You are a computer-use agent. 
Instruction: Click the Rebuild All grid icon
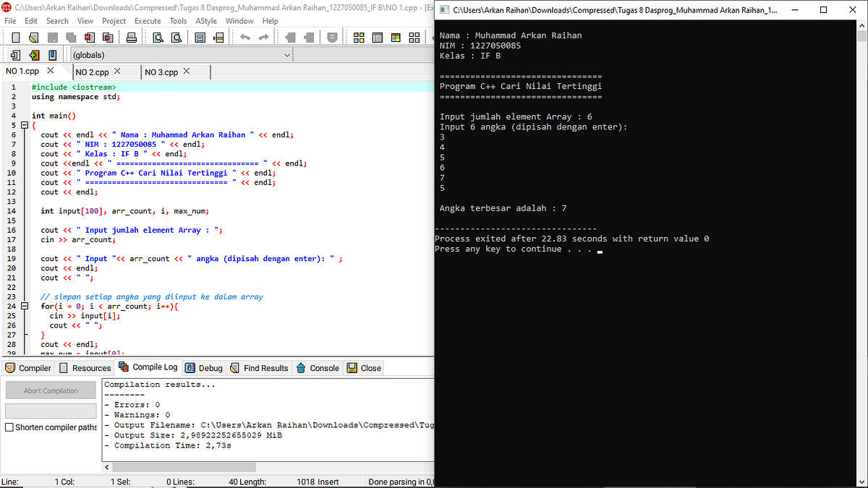pos(414,37)
